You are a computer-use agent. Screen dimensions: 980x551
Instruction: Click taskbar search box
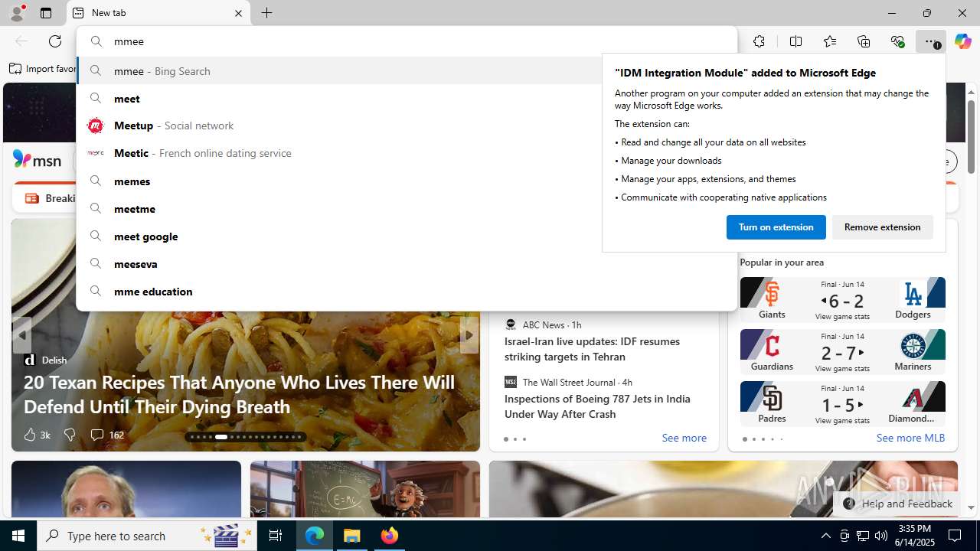(x=149, y=536)
